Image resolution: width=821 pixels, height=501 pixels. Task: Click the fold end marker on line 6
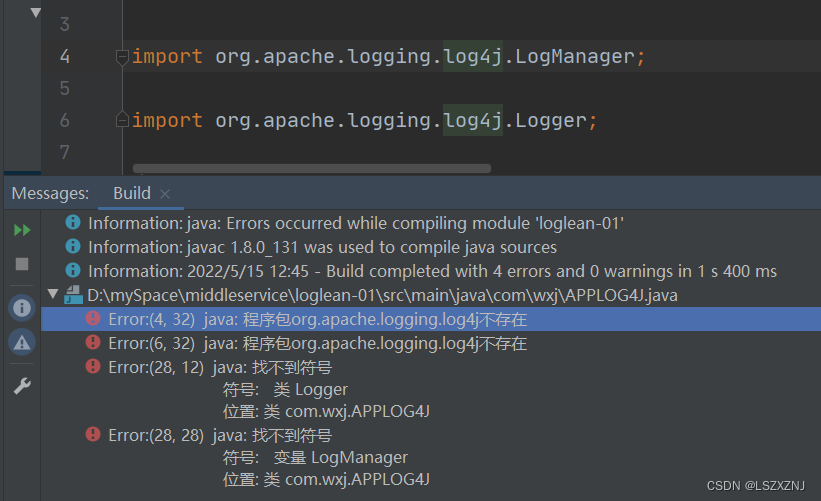click(122, 120)
